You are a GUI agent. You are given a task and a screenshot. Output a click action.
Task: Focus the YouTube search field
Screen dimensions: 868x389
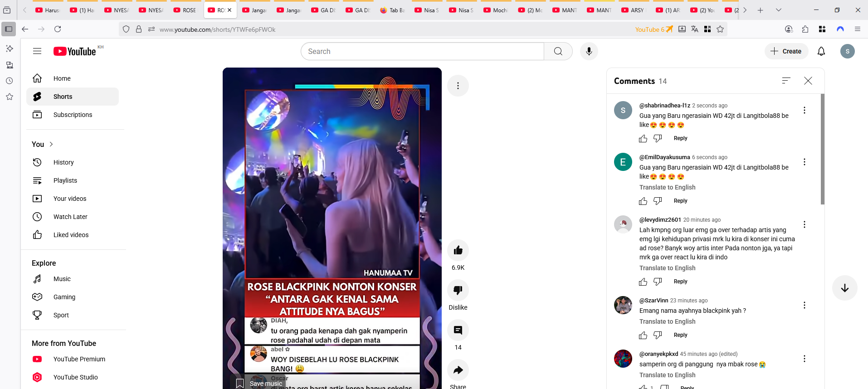pyautogui.click(x=422, y=51)
